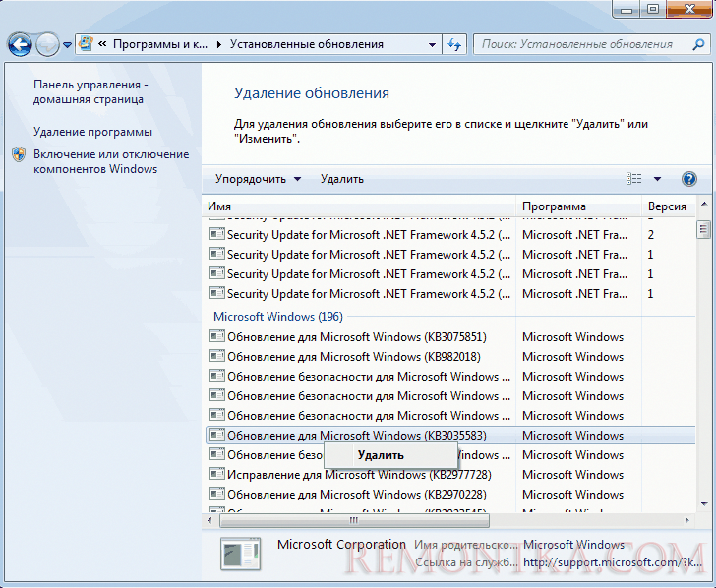Click icon of KB2970228 update
This screenshot has height=588, width=716.
tap(217, 494)
